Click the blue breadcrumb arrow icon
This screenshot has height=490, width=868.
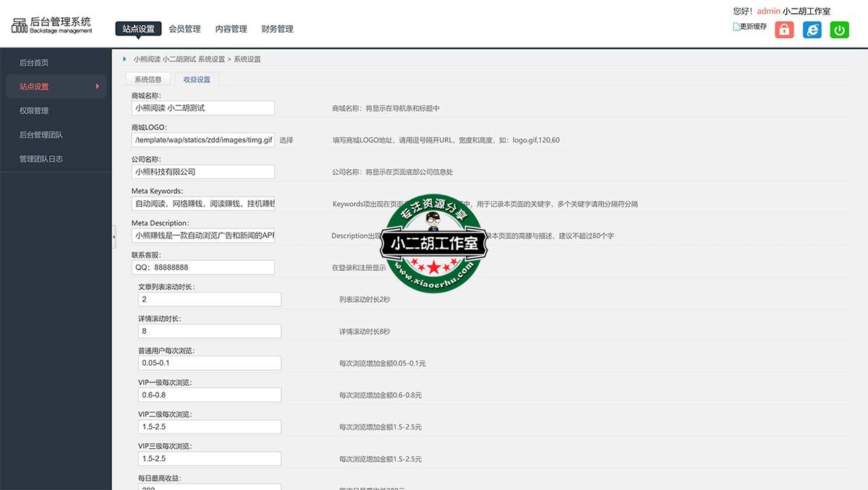pyautogui.click(x=125, y=59)
